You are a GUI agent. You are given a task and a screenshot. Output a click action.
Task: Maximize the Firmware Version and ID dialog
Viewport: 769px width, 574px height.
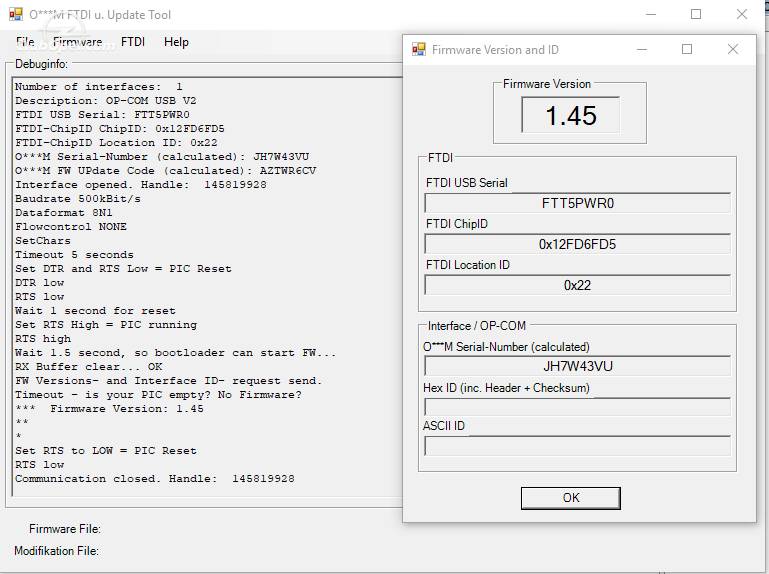pos(687,50)
